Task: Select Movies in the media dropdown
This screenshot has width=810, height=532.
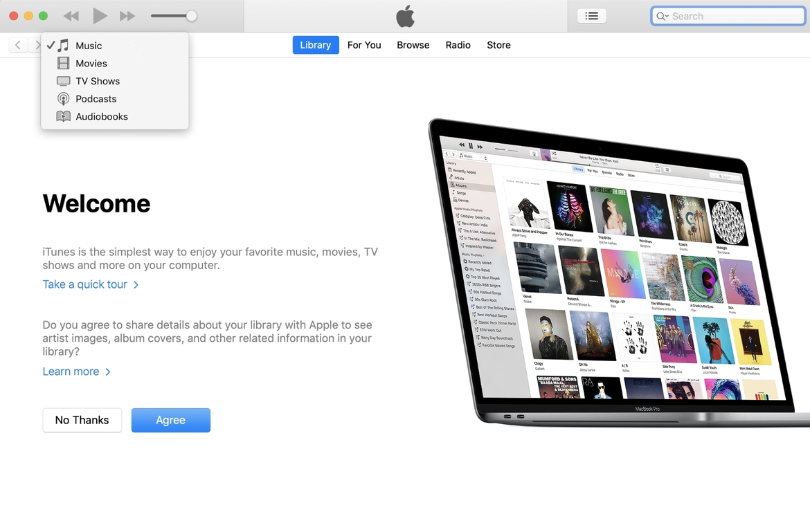Action: 115,64
